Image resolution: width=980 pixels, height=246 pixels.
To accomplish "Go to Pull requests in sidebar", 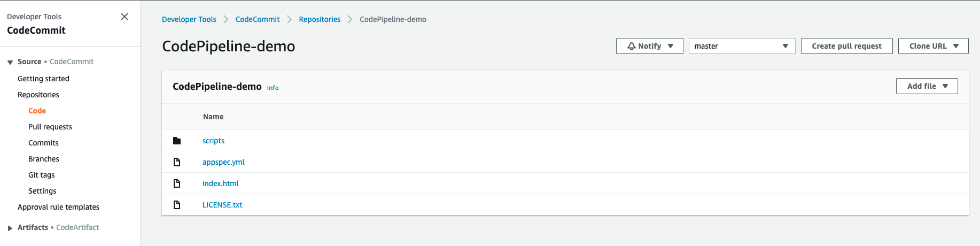I will (x=50, y=127).
